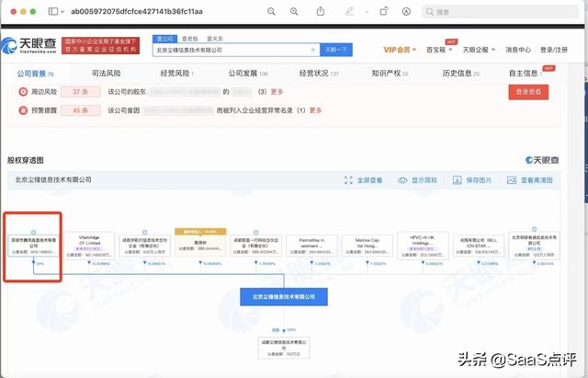Screen dimensions: 588x378
Task: Zoom in using the magnifier plus icon
Action: (294, 12)
